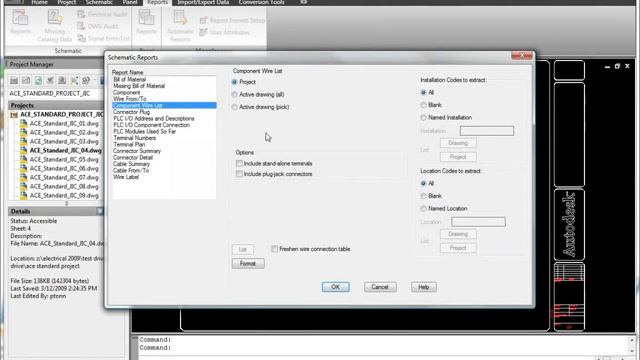Select Connector Plug report
Viewport: 640px width, 360px height.
[x=131, y=112]
